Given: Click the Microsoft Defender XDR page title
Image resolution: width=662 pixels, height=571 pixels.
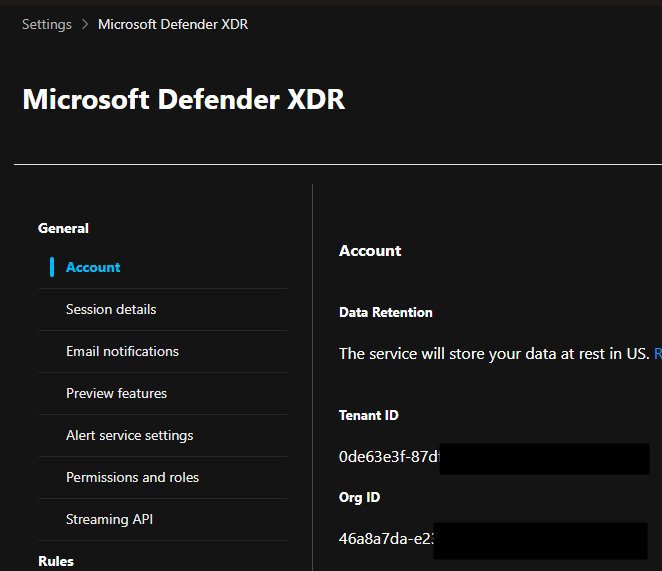Looking at the screenshot, I should (184, 100).
